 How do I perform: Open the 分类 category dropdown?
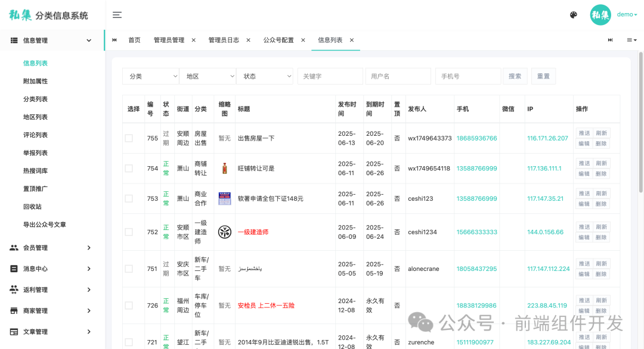[151, 76]
